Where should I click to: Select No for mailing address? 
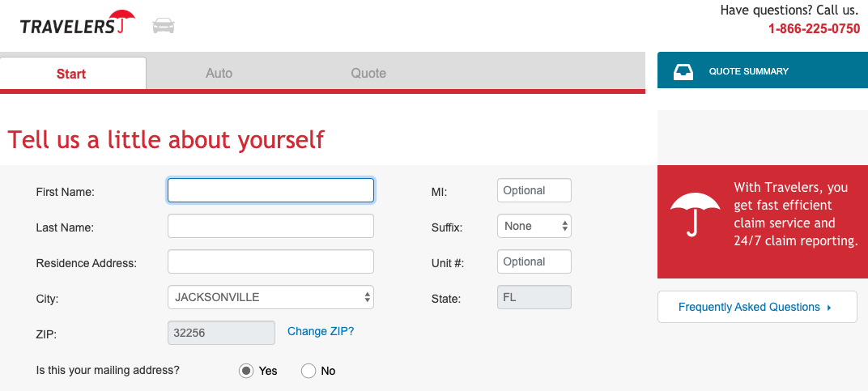(x=308, y=371)
